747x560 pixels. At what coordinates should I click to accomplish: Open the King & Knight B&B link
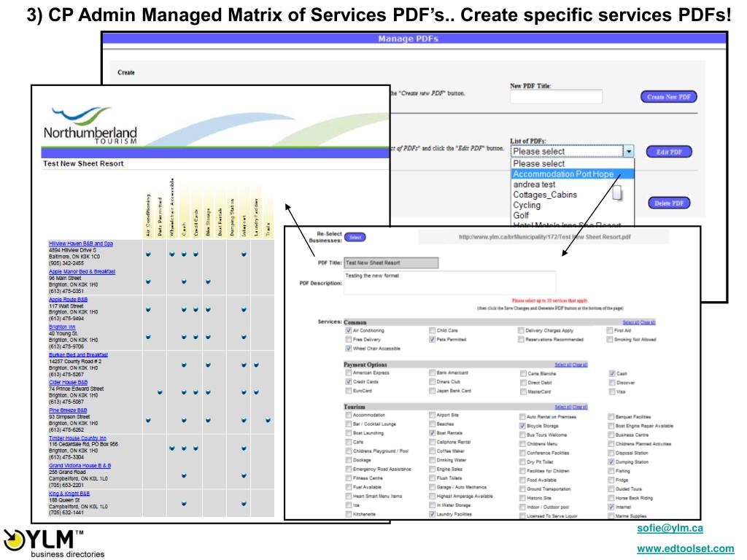coord(69,494)
